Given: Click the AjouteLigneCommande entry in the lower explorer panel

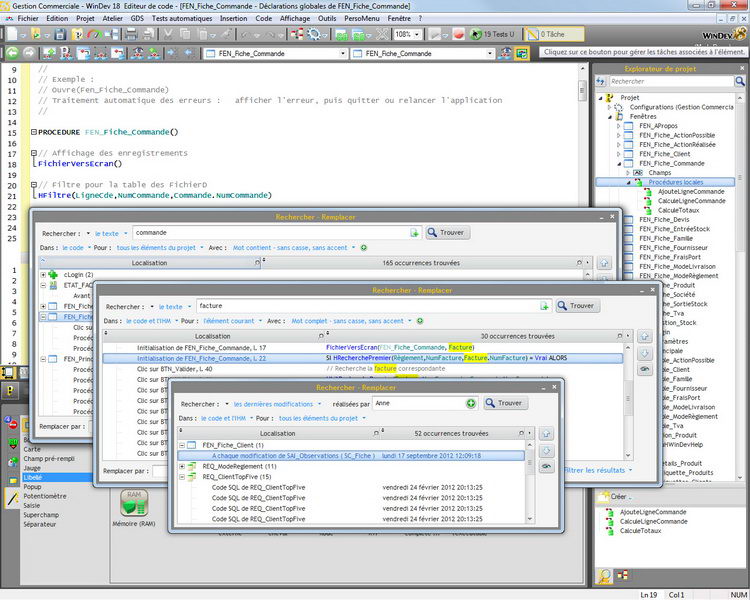Looking at the screenshot, I should pos(653,512).
